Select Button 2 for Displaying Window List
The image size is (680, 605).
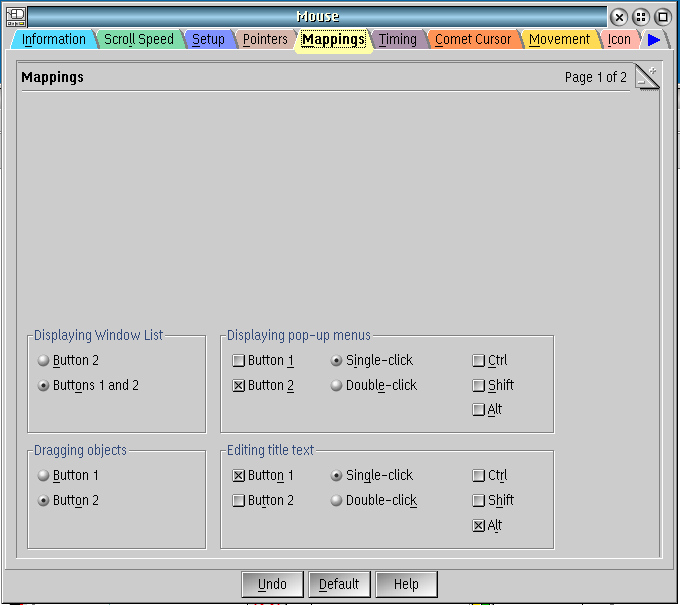pos(69,360)
